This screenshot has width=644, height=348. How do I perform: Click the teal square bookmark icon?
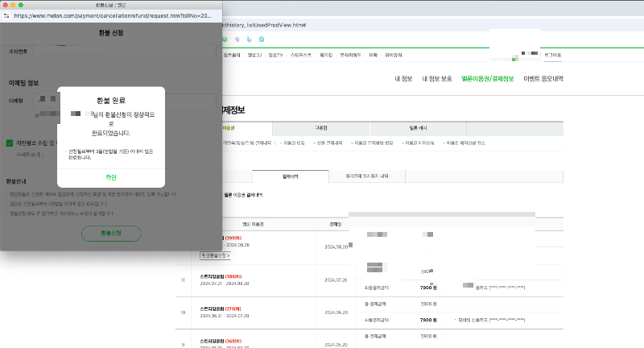click(x=262, y=39)
